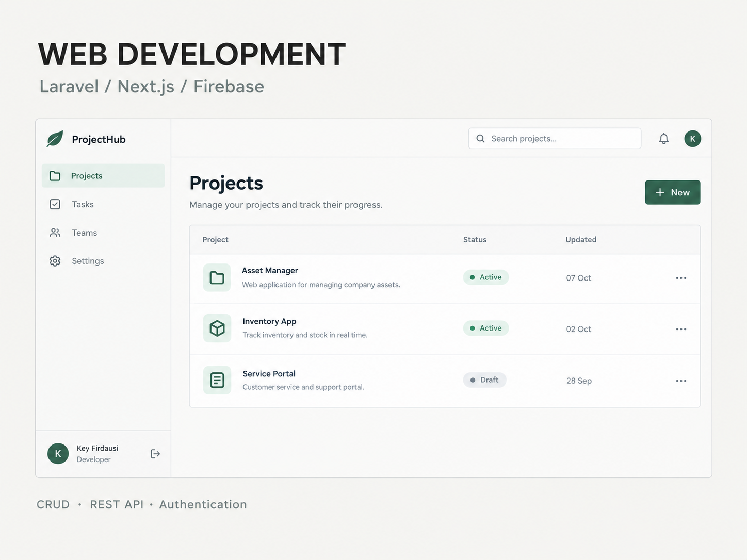The width and height of the screenshot is (747, 560).
Task: Select the 02 Oct updated date
Action: coord(578,329)
